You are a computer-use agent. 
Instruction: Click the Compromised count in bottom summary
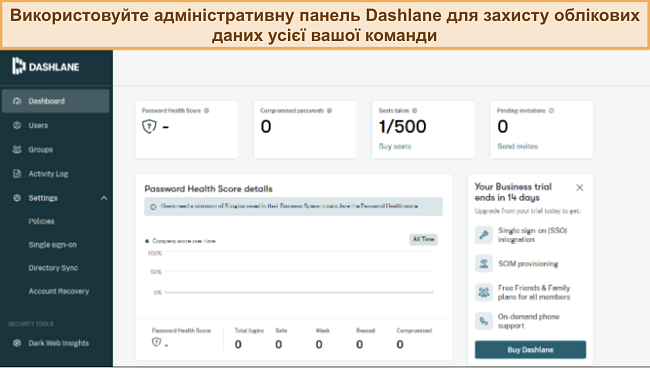coord(400,344)
